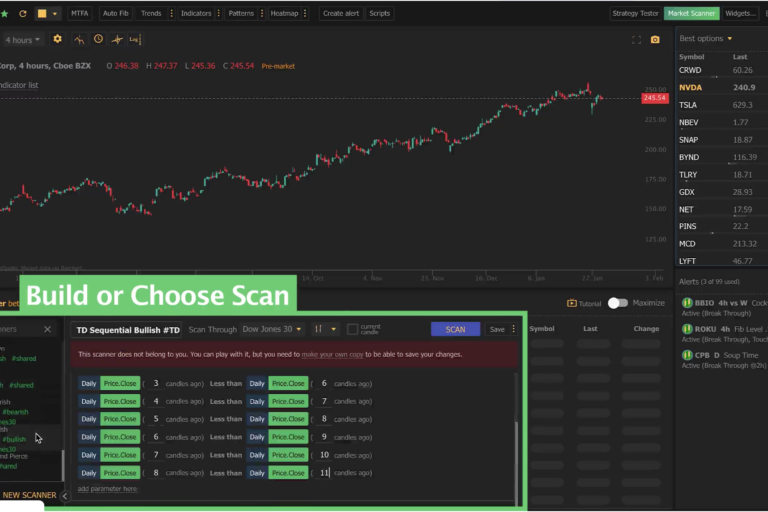Click NEW SCANNER button
The width and height of the screenshot is (768, 512).
coord(29,495)
